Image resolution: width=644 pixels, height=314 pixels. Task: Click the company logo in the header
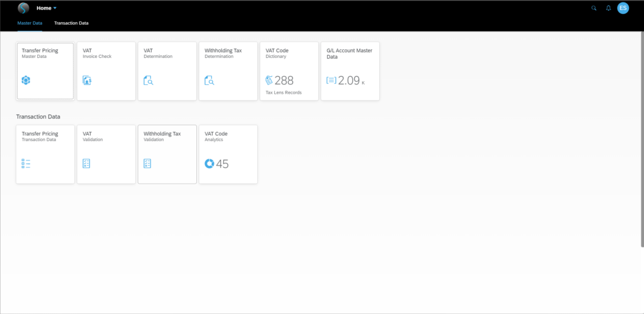click(23, 8)
